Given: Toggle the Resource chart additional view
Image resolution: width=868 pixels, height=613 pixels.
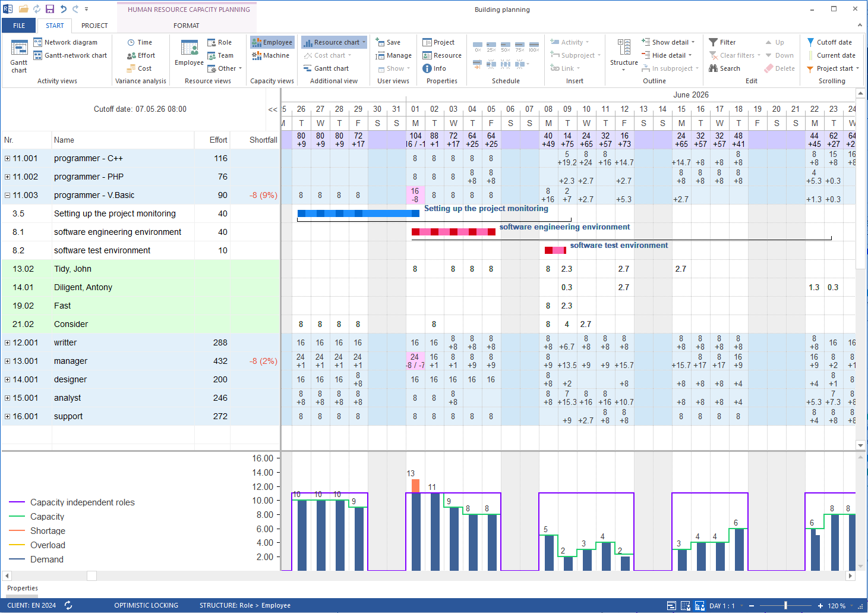Looking at the screenshot, I should tap(334, 42).
